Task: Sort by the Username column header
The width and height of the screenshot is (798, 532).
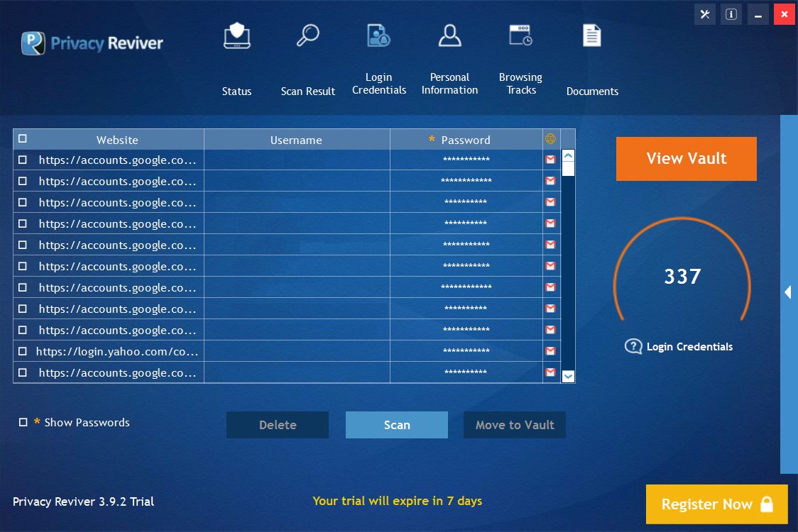Action: click(296, 139)
